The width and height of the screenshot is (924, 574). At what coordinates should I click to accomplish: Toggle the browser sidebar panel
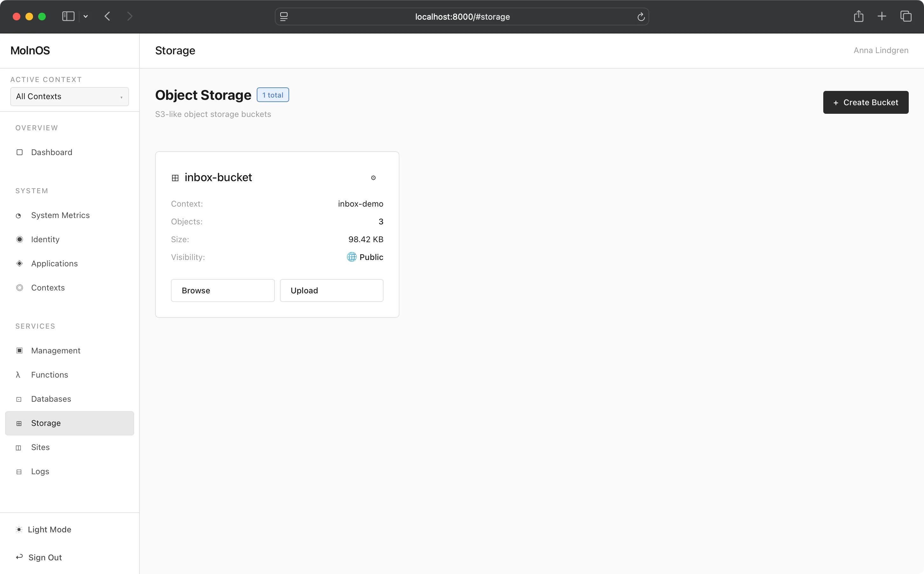pos(68,16)
